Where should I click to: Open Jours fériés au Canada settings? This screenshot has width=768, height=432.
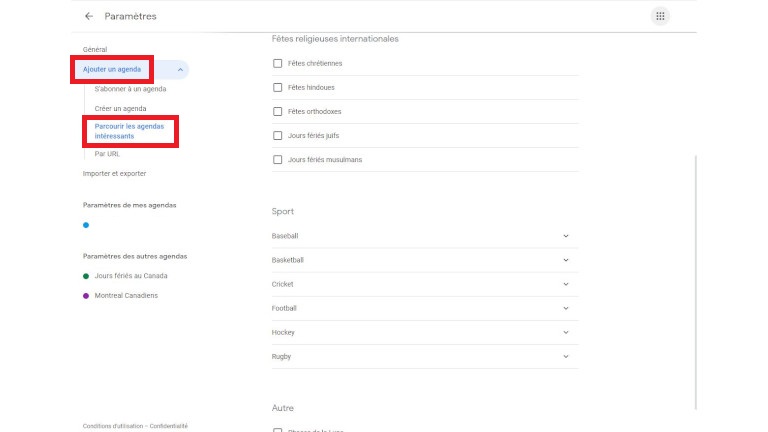point(131,276)
